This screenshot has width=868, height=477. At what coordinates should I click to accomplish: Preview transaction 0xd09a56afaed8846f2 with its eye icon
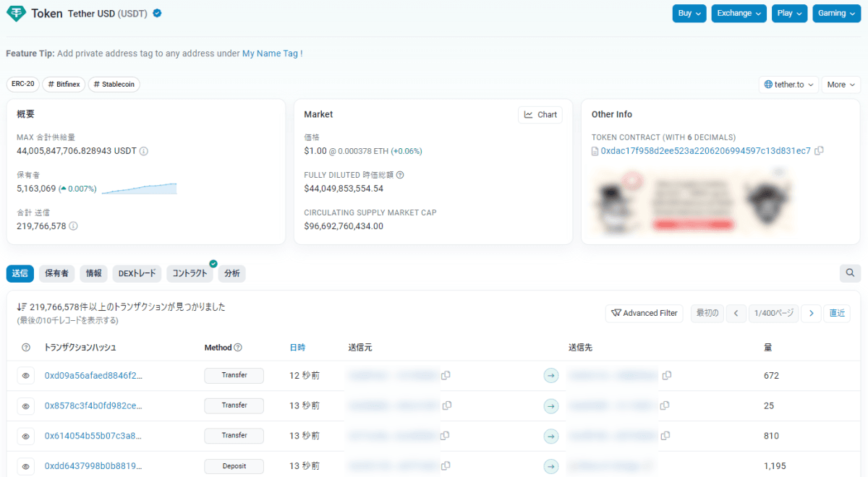[26, 376]
